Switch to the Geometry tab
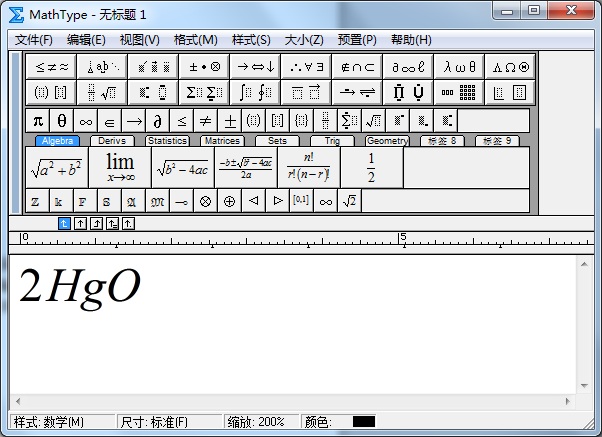The height and width of the screenshot is (437, 602). [x=386, y=141]
